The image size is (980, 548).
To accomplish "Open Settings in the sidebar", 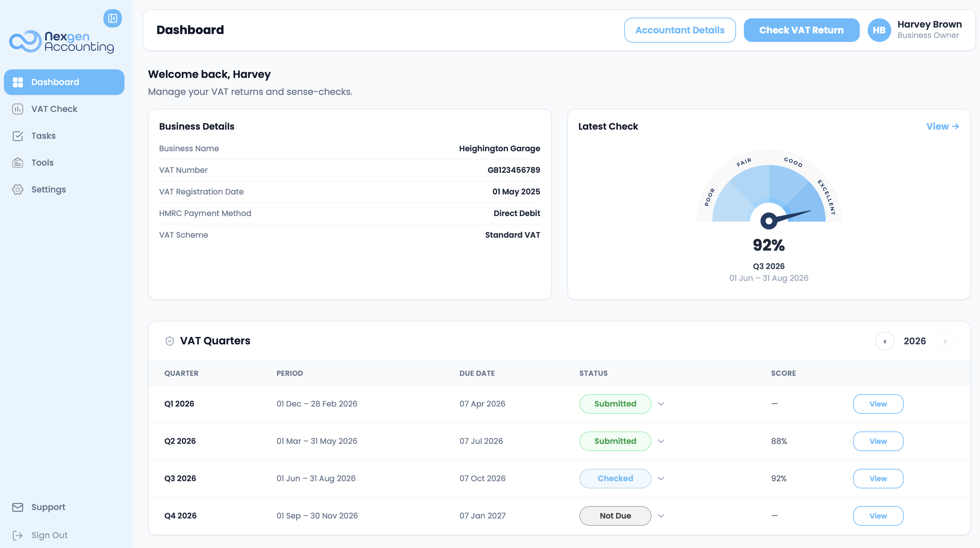I will [64, 190].
